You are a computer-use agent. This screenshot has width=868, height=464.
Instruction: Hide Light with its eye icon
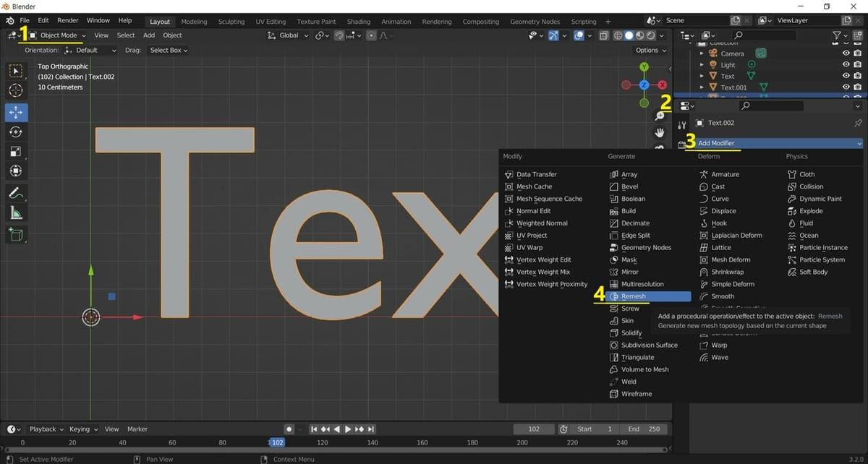[846, 64]
